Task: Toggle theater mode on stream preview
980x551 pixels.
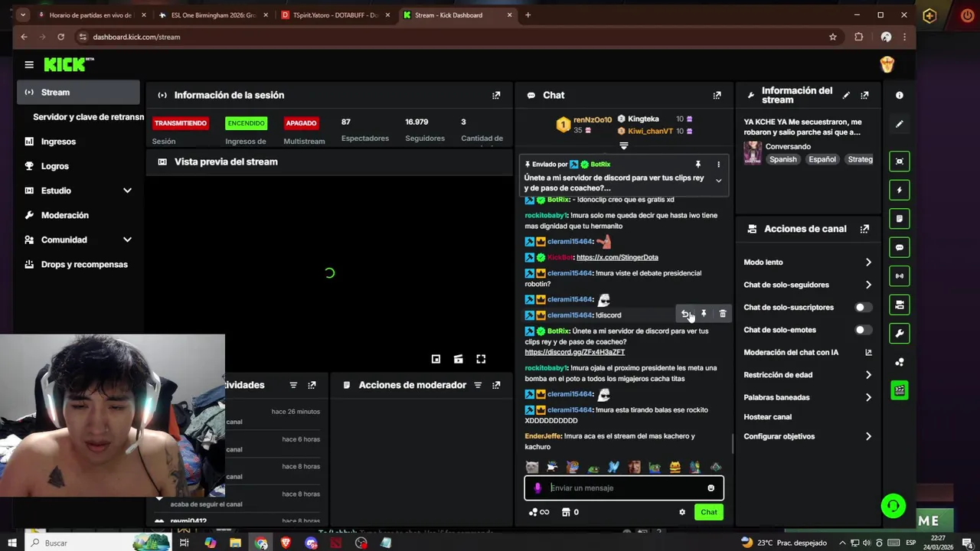Action: pos(458,359)
